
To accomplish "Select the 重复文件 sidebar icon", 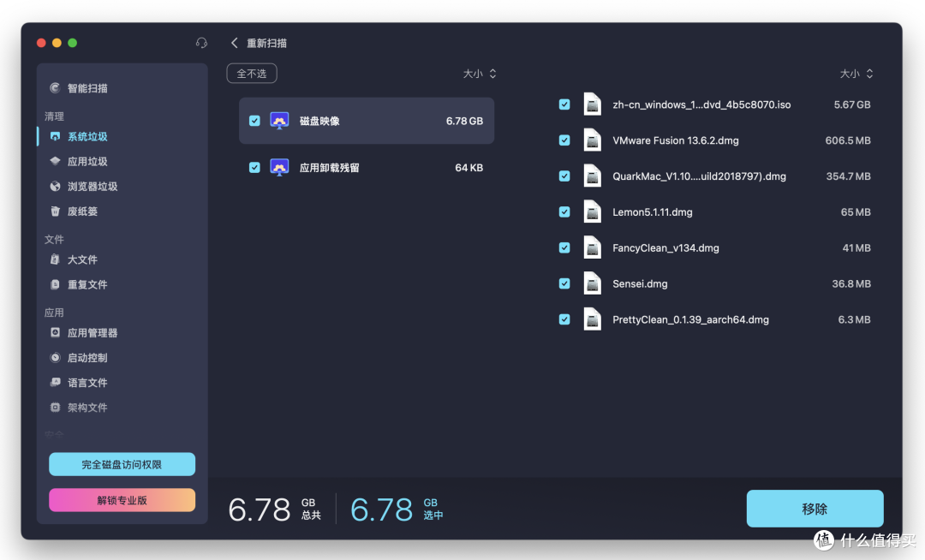I will click(55, 284).
